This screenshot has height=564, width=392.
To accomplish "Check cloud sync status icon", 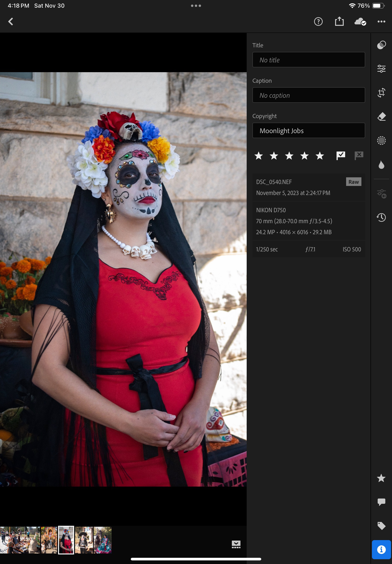I will [x=360, y=22].
